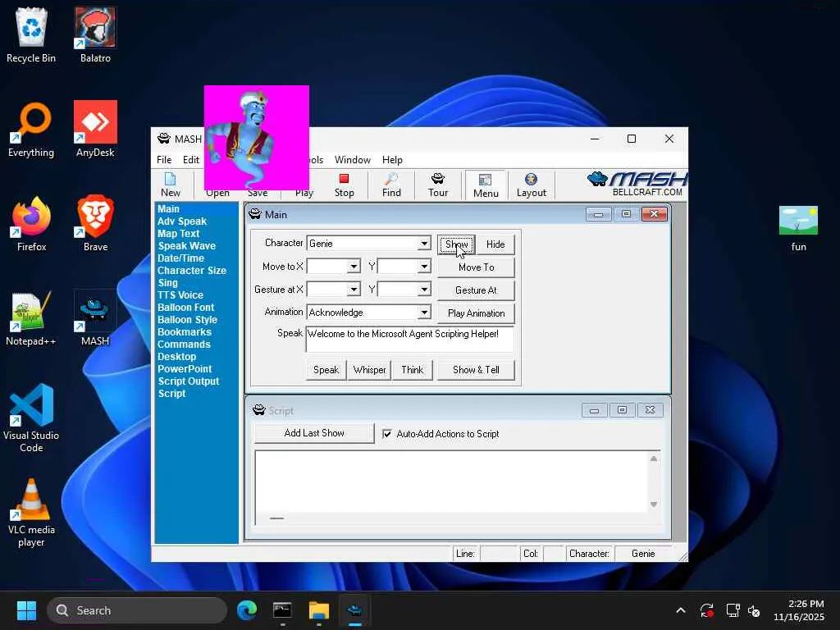Open the Move to X dropdown
Image resolution: width=840 pixels, height=630 pixels.
[354, 267]
